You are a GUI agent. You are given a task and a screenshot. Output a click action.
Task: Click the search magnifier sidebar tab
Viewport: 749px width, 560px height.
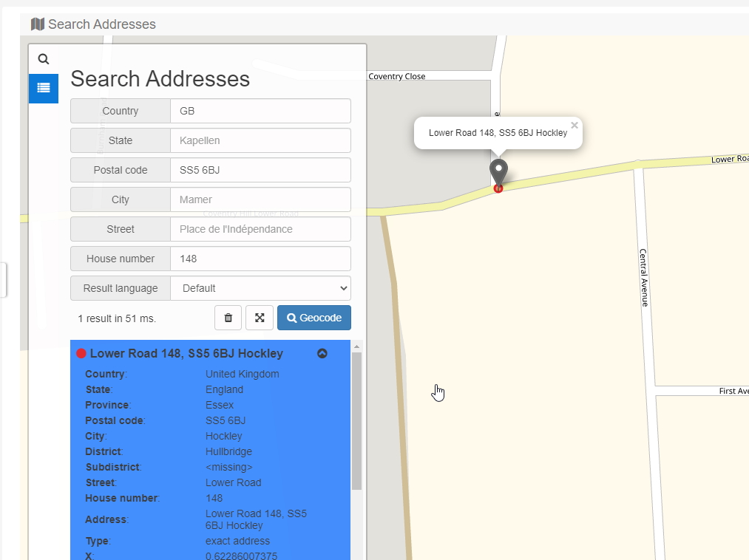[44, 59]
